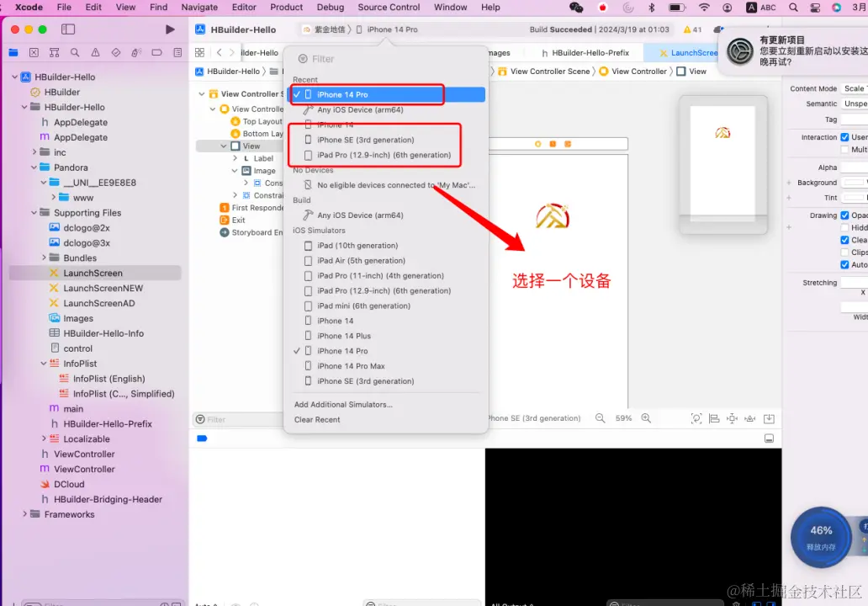Toggle the User Interaction checkbox
The height and width of the screenshot is (606, 868).
coord(844,137)
